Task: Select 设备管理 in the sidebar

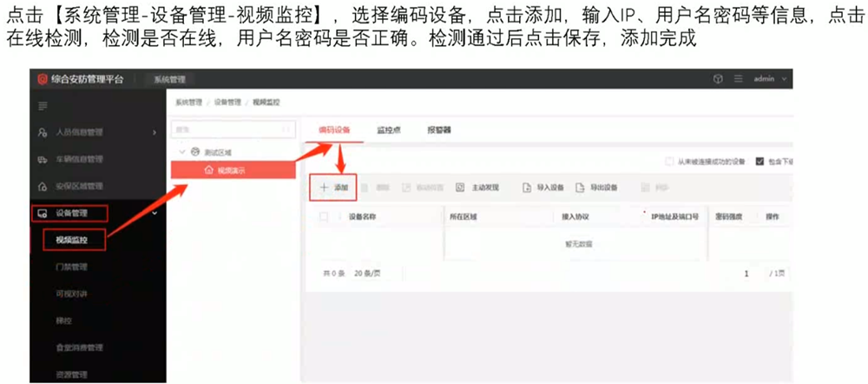Action: (72, 213)
